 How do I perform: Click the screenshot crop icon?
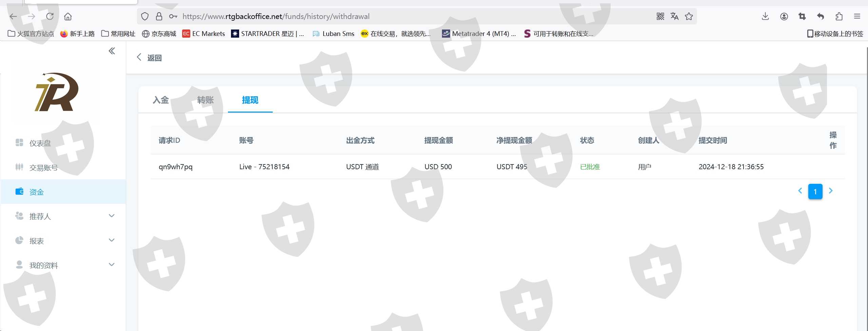click(x=802, y=16)
